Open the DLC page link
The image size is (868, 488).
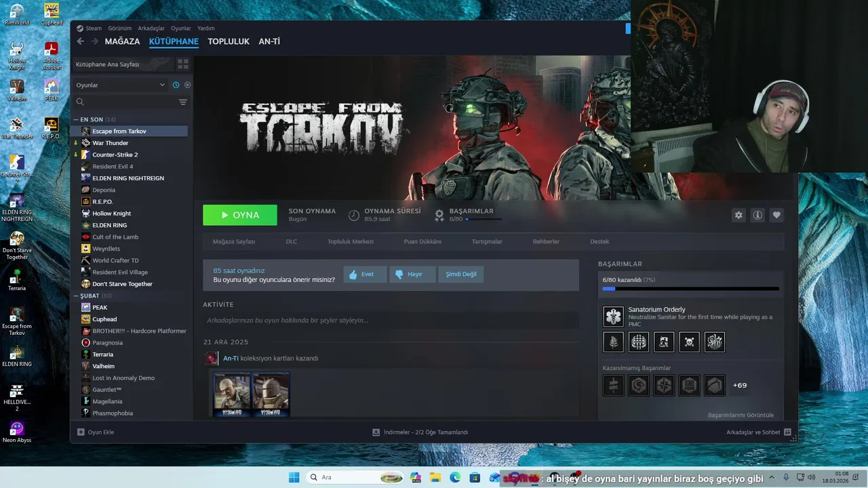tap(292, 241)
